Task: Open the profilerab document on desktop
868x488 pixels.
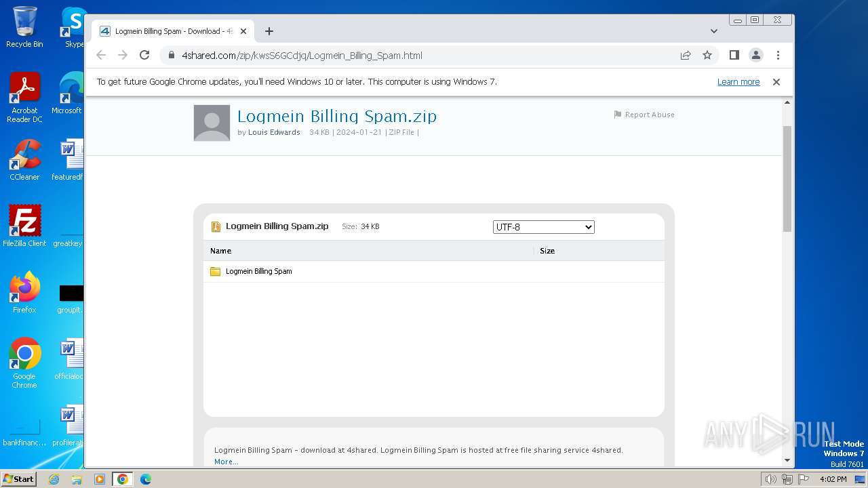Action: 70,426
